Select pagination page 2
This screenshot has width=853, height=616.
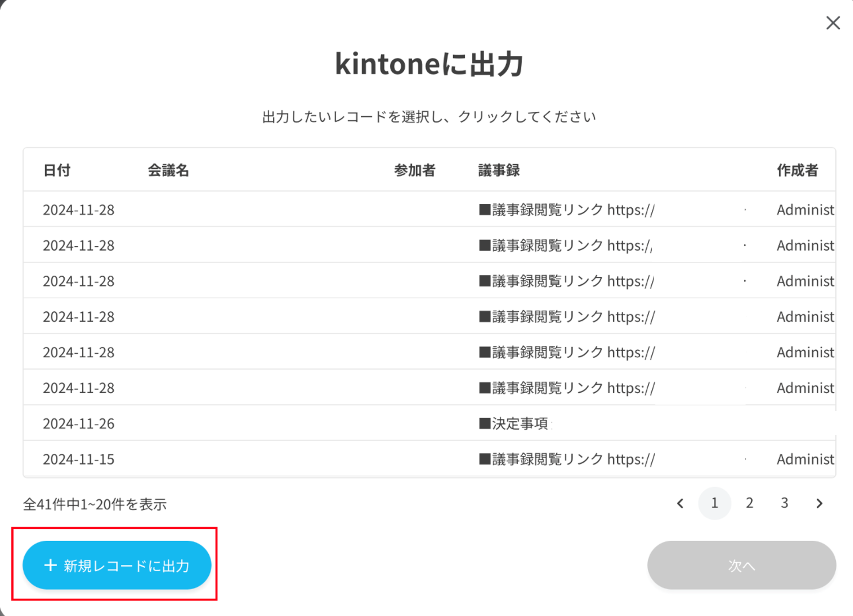[x=750, y=503]
